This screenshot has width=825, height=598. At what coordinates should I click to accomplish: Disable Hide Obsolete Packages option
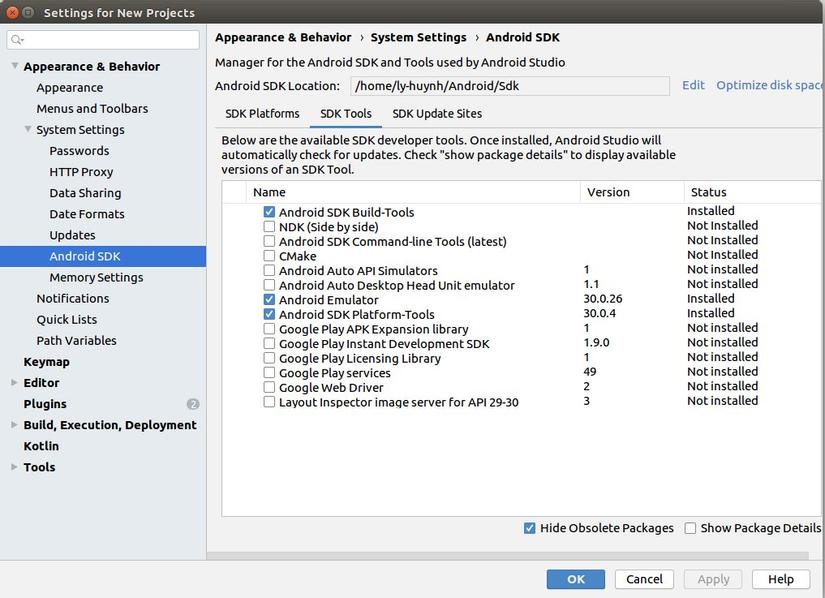(529, 528)
